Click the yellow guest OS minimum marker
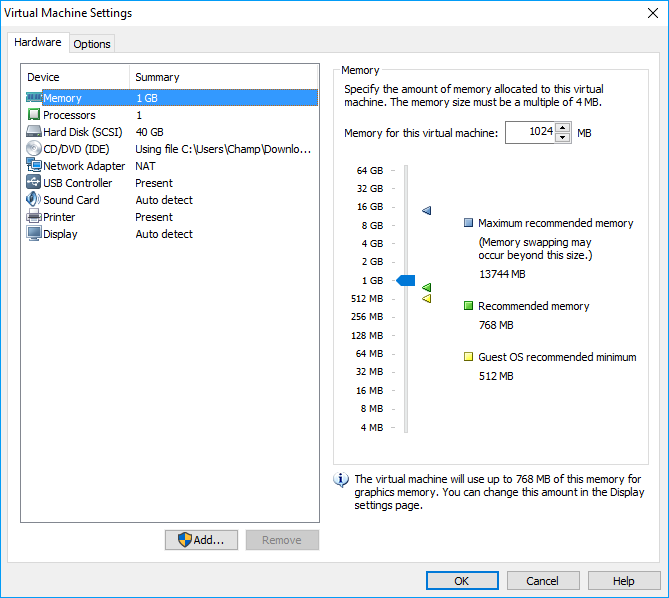The image size is (669, 598). [427, 299]
